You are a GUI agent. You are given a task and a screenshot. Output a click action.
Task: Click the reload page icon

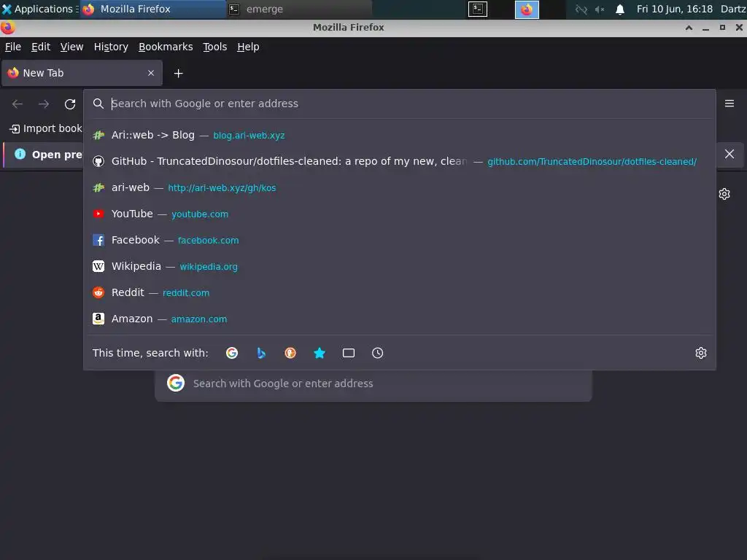pyautogui.click(x=70, y=104)
